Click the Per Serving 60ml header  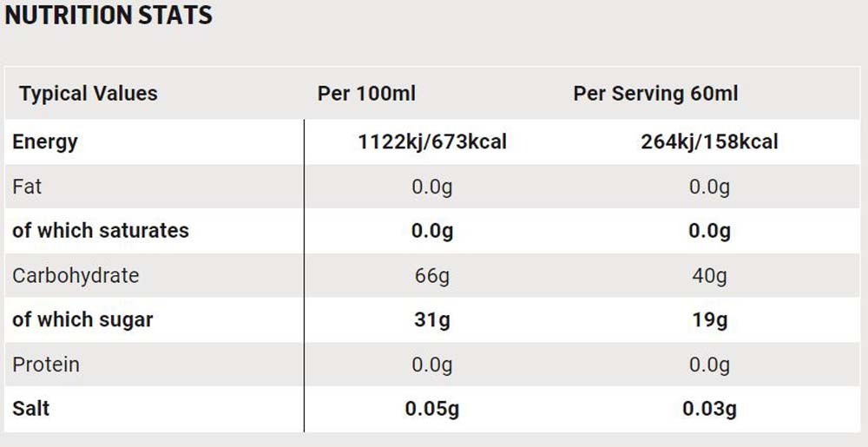(655, 94)
